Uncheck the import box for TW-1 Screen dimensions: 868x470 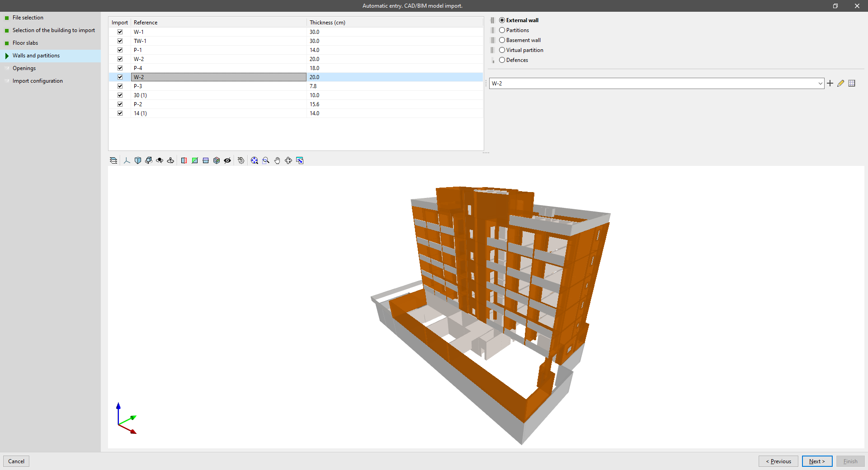click(120, 41)
